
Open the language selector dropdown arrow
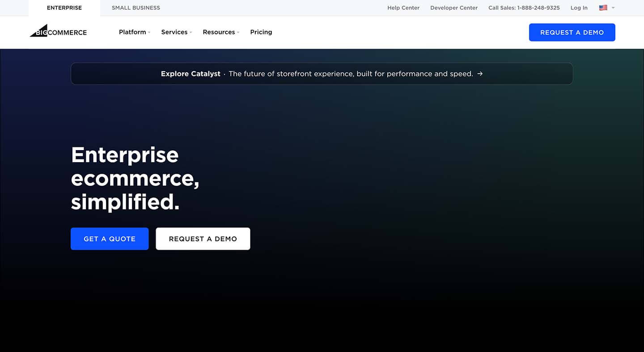click(x=613, y=8)
